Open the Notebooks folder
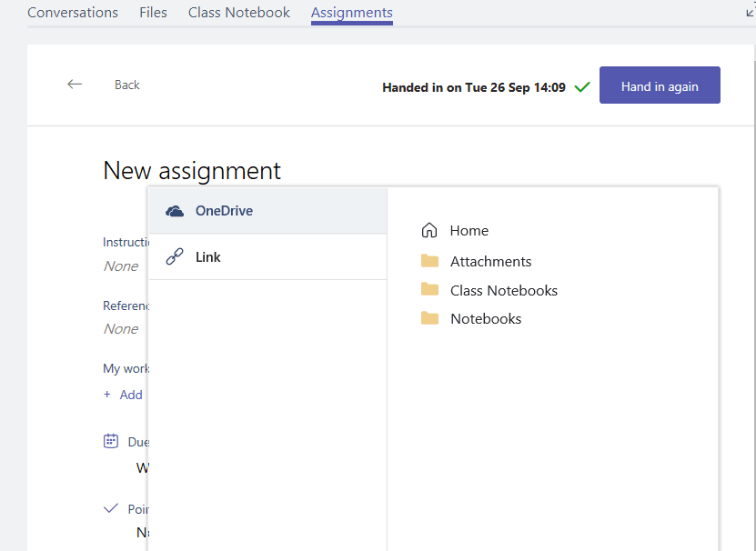Screen dimensions: 756x551 point(486,318)
